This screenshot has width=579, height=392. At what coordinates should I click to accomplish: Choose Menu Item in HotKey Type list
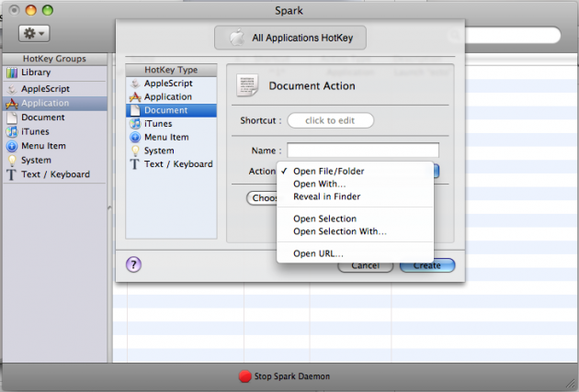click(x=171, y=137)
